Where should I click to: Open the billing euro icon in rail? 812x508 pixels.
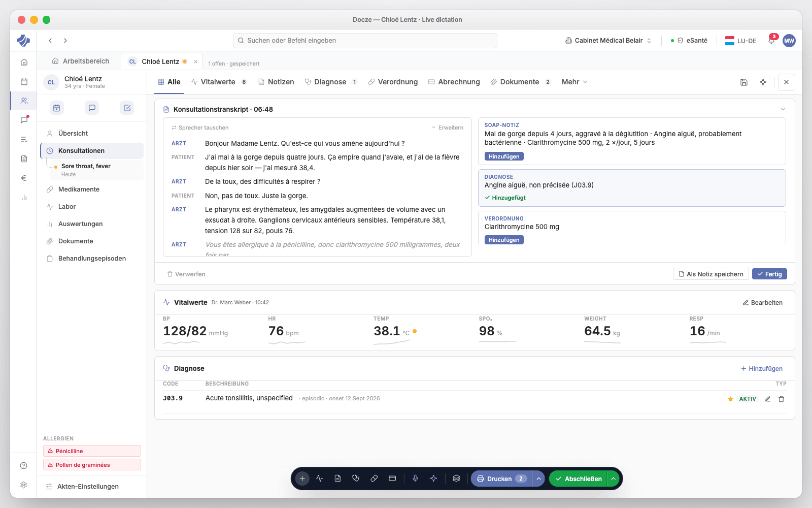tap(24, 178)
